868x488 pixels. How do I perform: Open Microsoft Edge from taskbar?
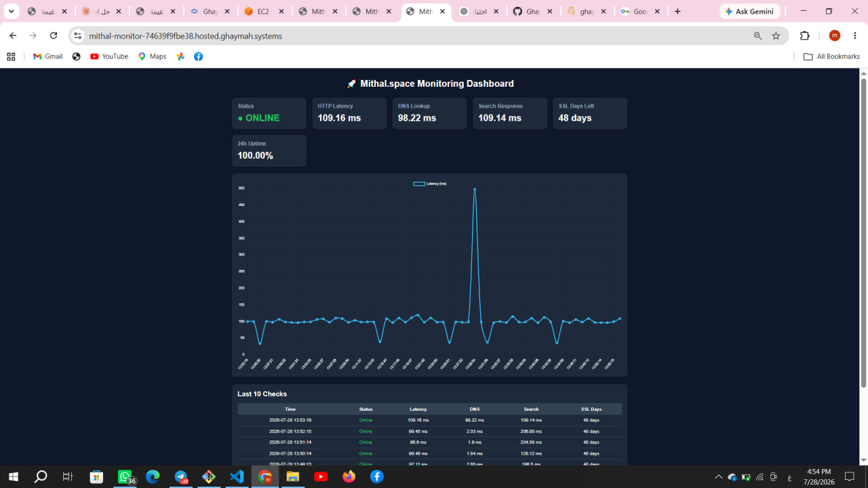tap(153, 476)
